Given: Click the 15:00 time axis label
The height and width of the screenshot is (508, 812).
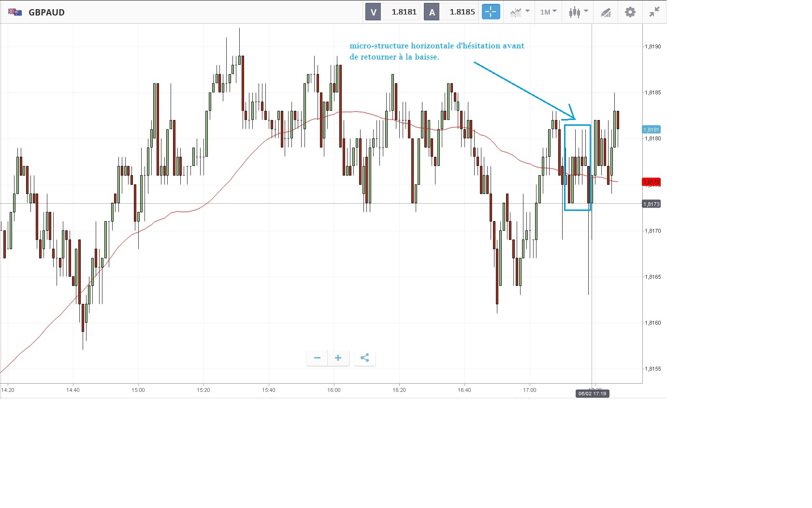Looking at the screenshot, I should 138,390.
